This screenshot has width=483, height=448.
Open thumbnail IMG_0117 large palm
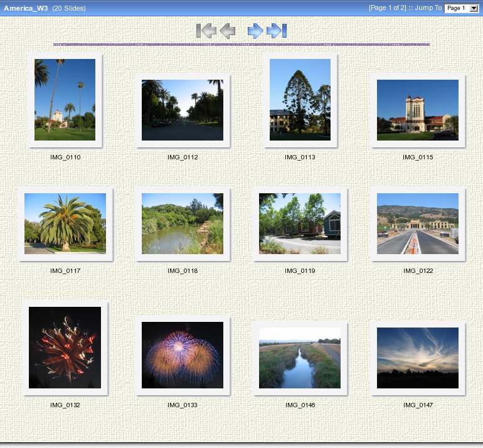[x=65, y=224]
